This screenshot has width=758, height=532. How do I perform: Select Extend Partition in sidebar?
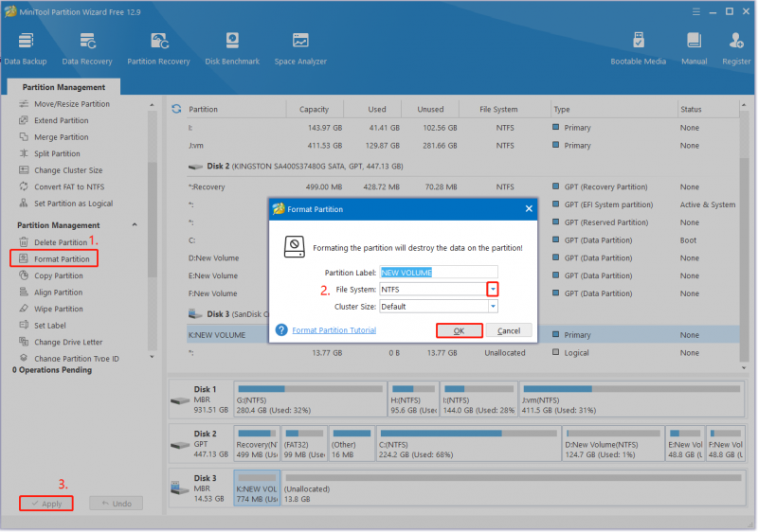point(54,120)
